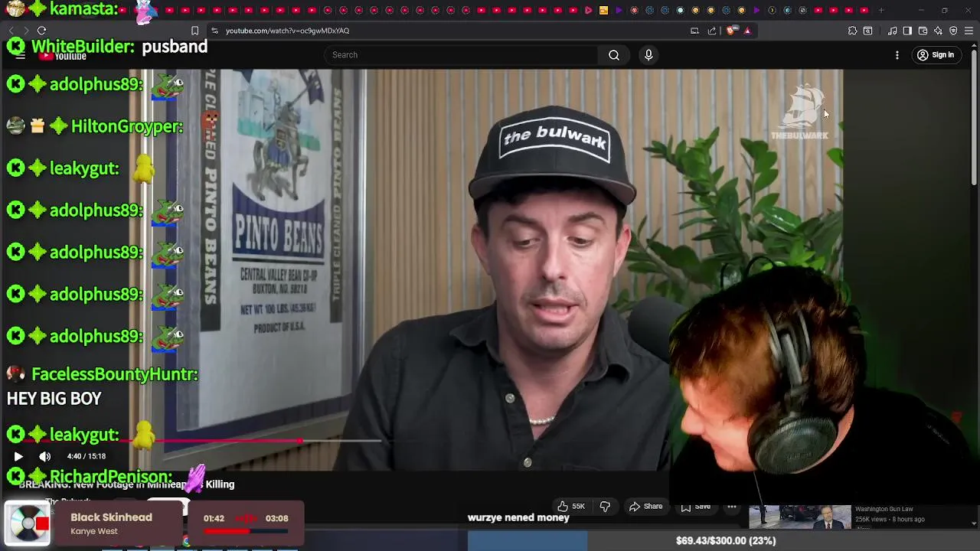Open the Leo AI sparkle icon
This screenshot has width=980, height=551.
tap(938, 31)
